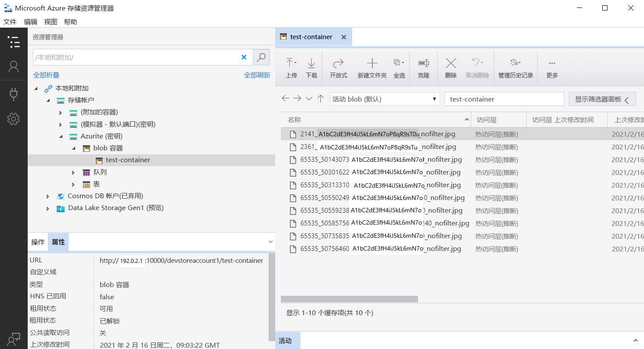Open the 编辑 menu
The image size is (644, 349).
point(30,22)
